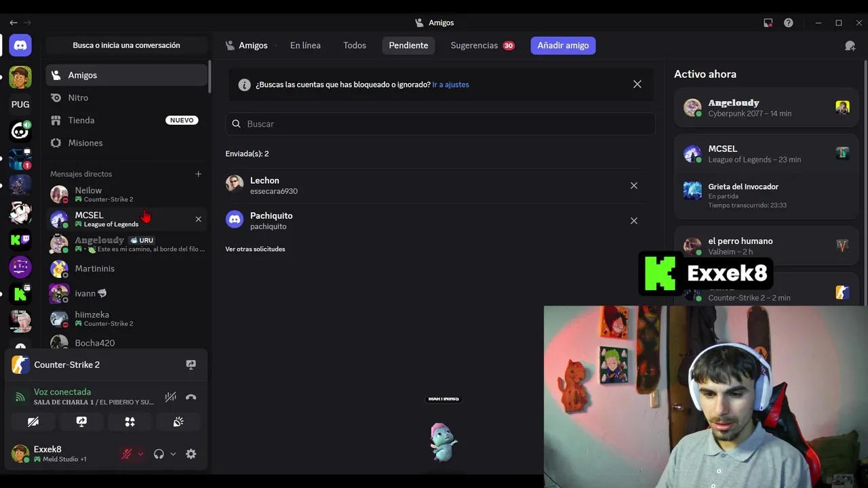This screenshot has width=868, height=488.
Task: Switch to the Todos tab
Action: [355, 45]
